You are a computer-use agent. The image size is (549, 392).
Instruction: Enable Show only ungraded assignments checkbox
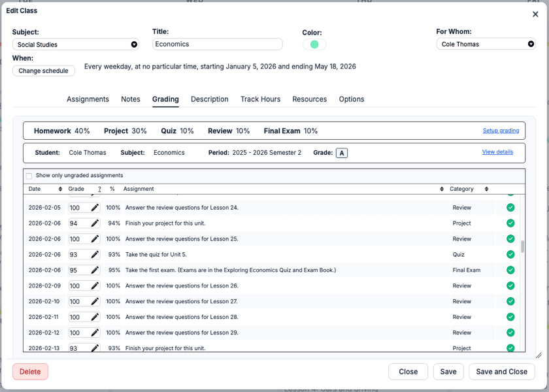pyautogui.click(x=29, y=176)
